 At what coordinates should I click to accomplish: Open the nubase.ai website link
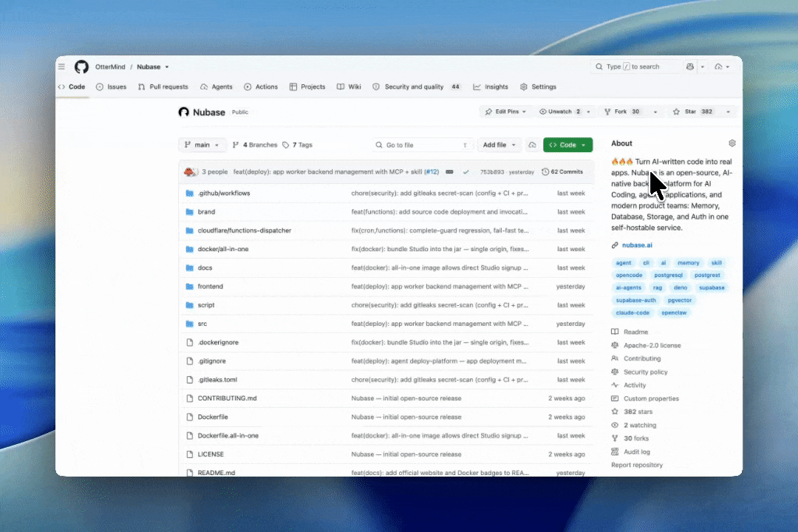[637, 245]
